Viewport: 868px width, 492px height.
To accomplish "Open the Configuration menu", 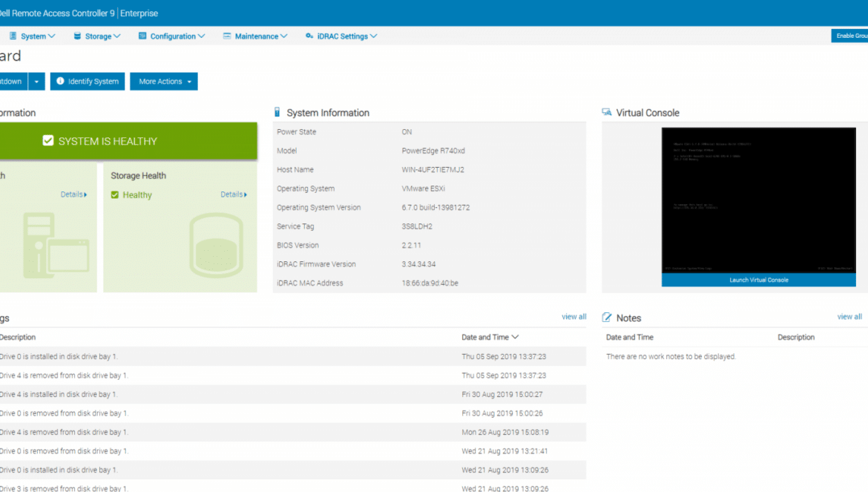I will click(172, 36).
